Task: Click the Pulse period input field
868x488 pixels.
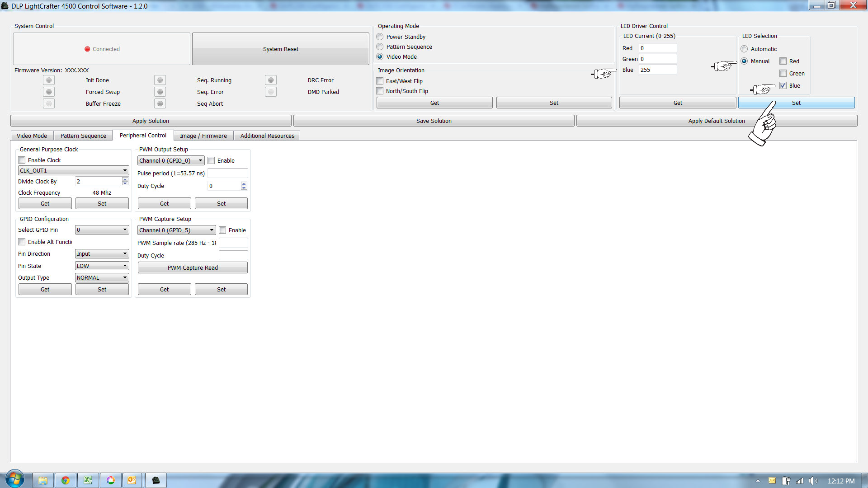Action: [x=227, y=173]
